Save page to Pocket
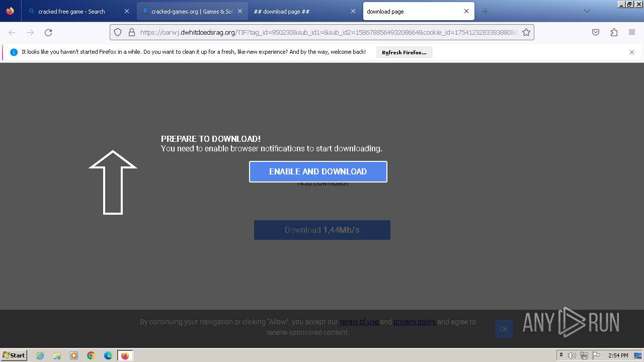 point(596,32)
